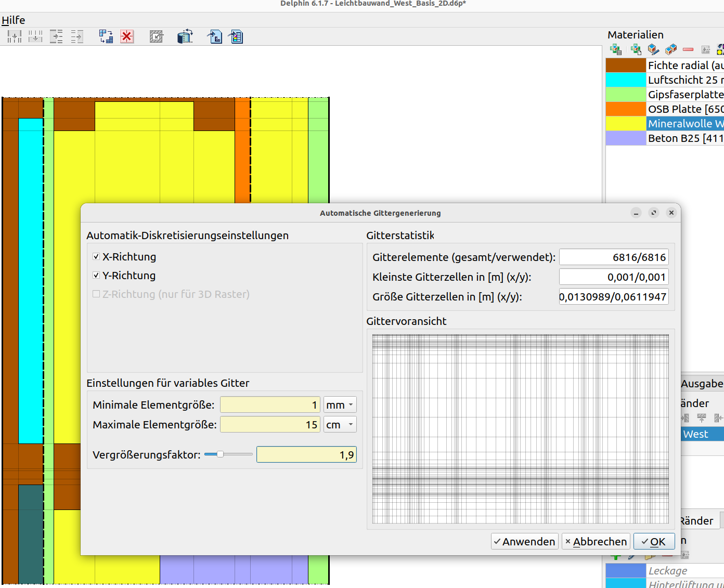Click the import construction file icon
This screenshot has width=724, height=588.
pos(215,36)
